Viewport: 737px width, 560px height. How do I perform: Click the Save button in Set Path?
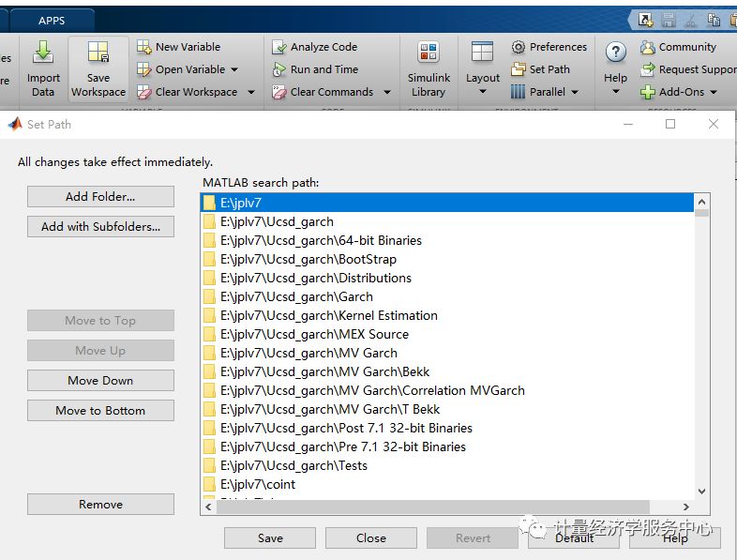(x=270, y=537)
